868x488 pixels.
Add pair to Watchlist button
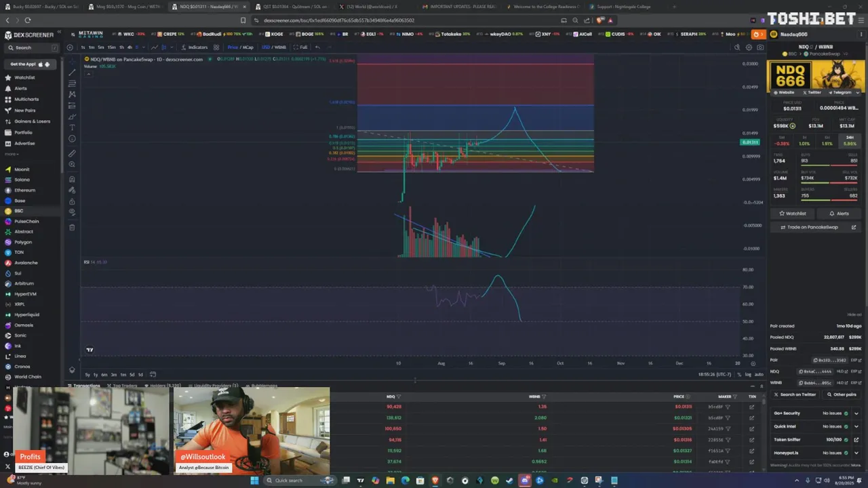tap(792, 213)
